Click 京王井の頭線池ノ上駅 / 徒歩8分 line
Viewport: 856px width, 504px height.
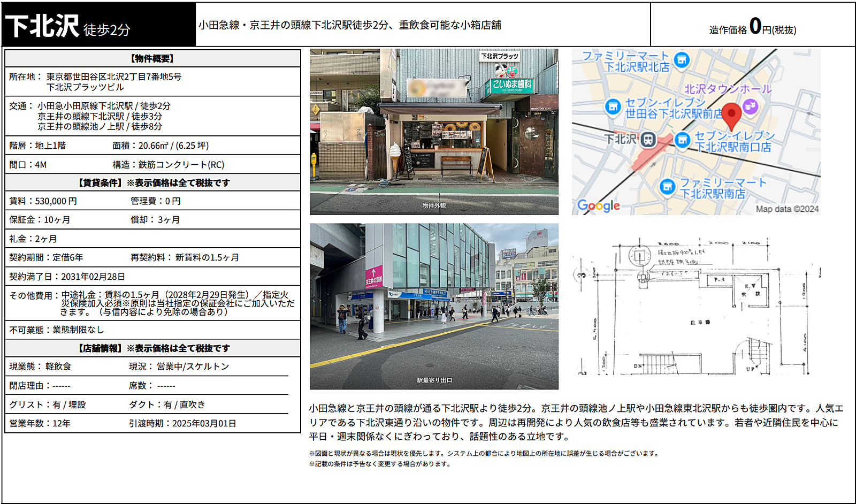tap(100, 126)
